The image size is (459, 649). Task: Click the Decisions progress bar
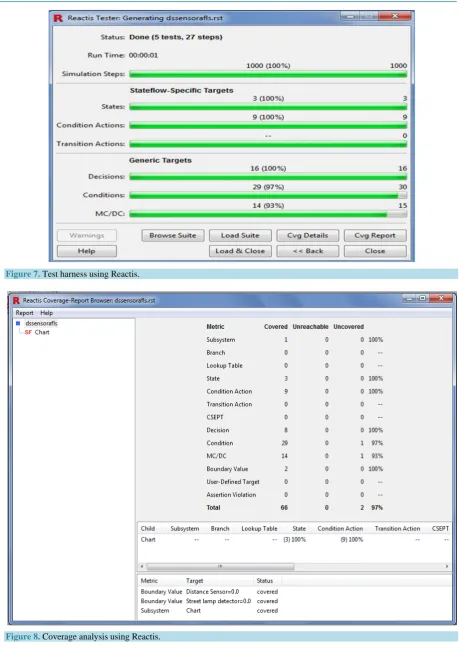click(268, 177)
